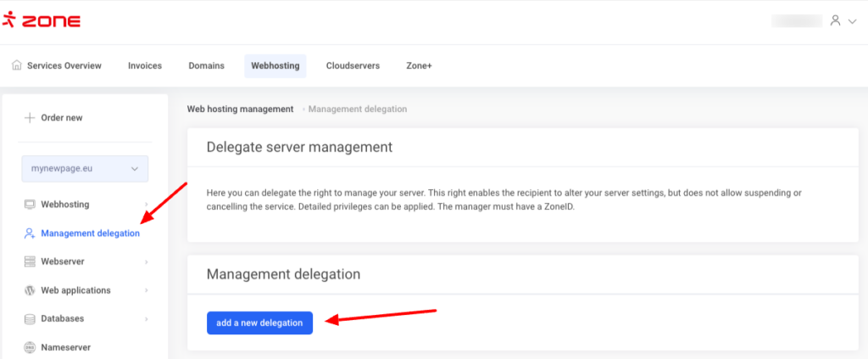Click the Webserver stack icon
Screen dimensions: 868x359
(30, 261)
